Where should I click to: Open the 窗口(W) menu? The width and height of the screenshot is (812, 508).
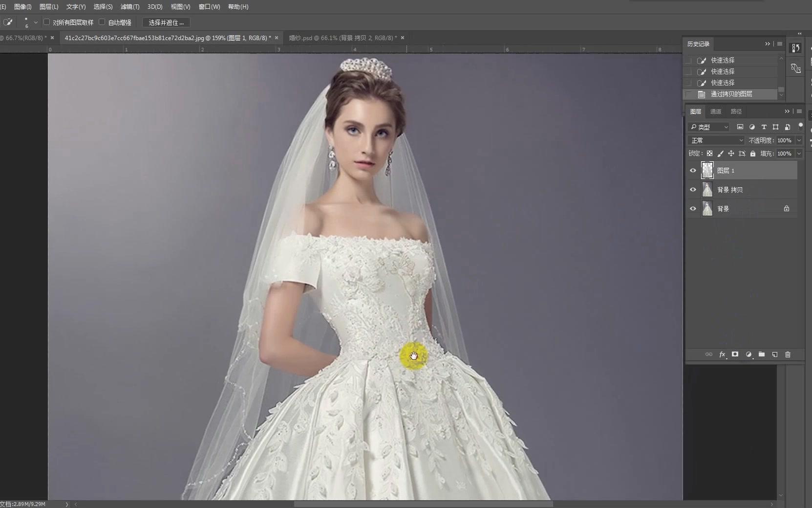(x=209, y=7)
